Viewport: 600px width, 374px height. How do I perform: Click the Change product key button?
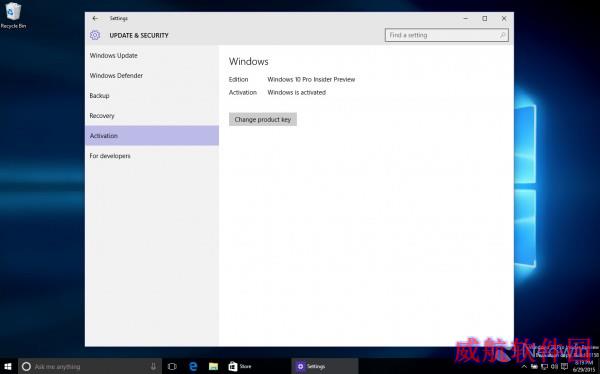pyautogui.click(x=263, y=119)
